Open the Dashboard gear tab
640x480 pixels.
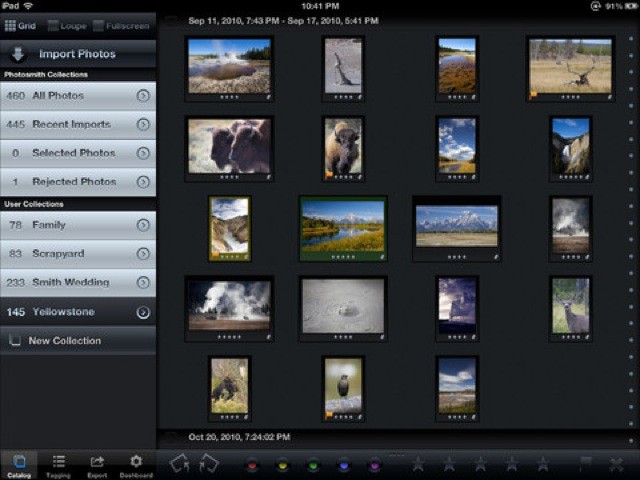coord(136,465)
